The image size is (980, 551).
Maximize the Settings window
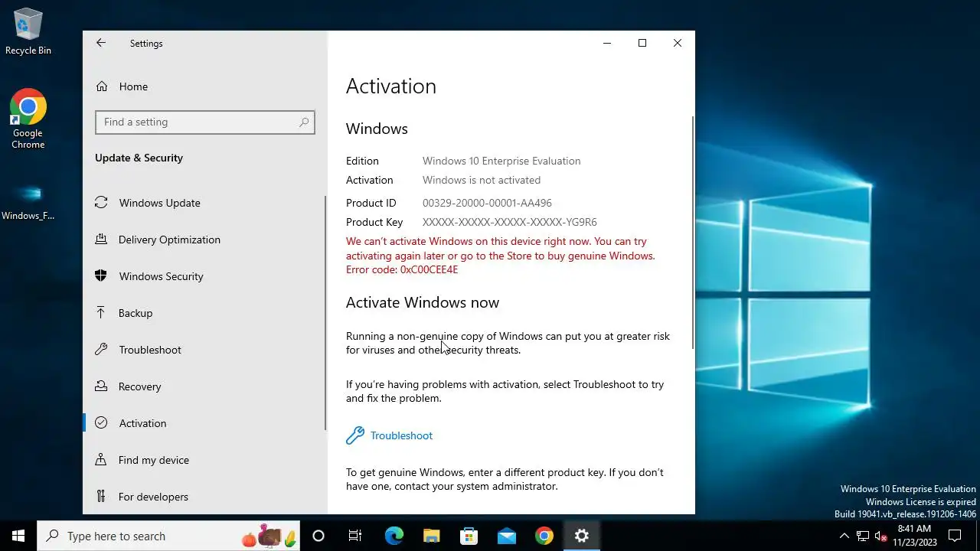point(642,43)
